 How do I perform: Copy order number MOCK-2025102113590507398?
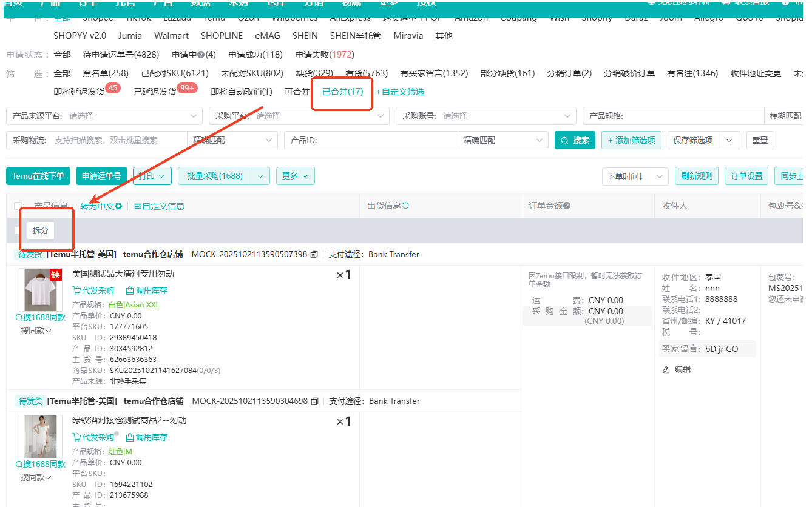pyautogui.click(x=314, y=255)
